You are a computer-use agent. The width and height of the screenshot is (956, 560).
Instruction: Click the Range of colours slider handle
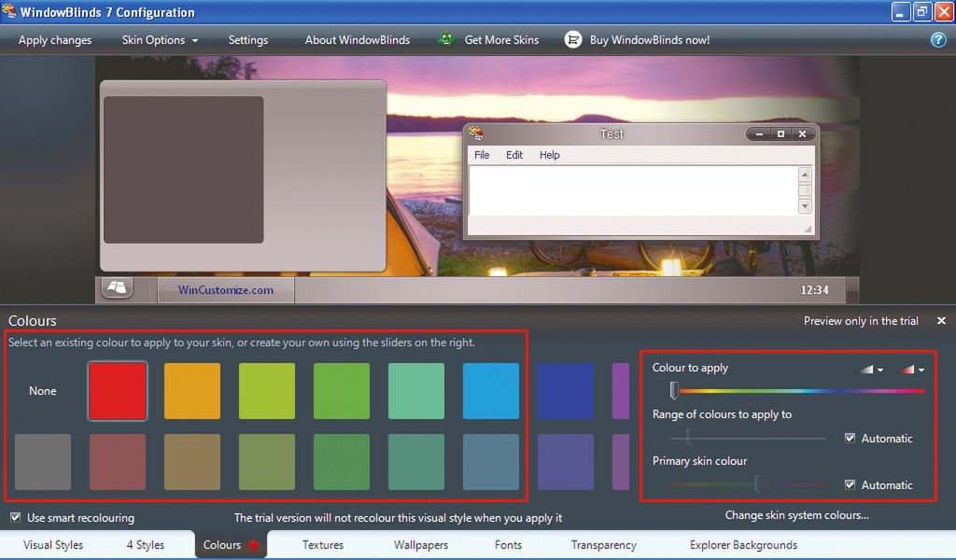[689, 437]
